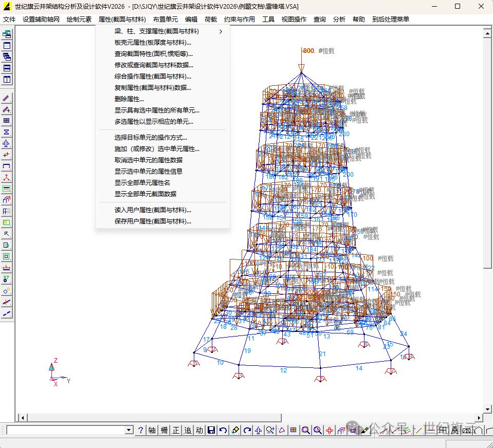Click the dashed blue line icon
The image size is (493, 448).
(x=7, y=313)
